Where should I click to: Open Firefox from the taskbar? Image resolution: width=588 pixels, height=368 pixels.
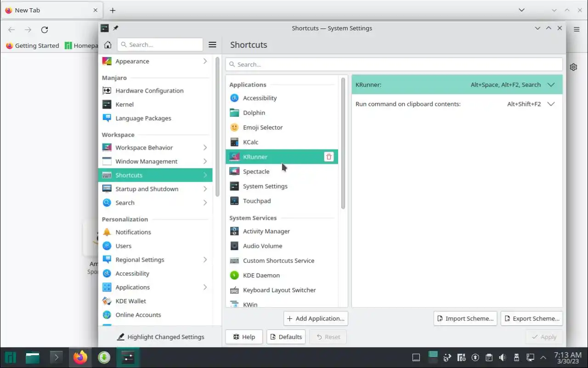click(80, 357)
